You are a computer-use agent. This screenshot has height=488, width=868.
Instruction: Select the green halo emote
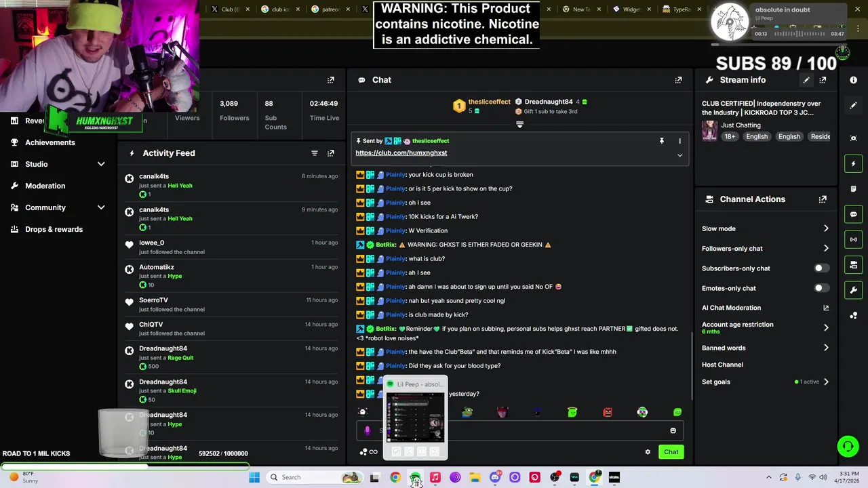tap(572, 412)
